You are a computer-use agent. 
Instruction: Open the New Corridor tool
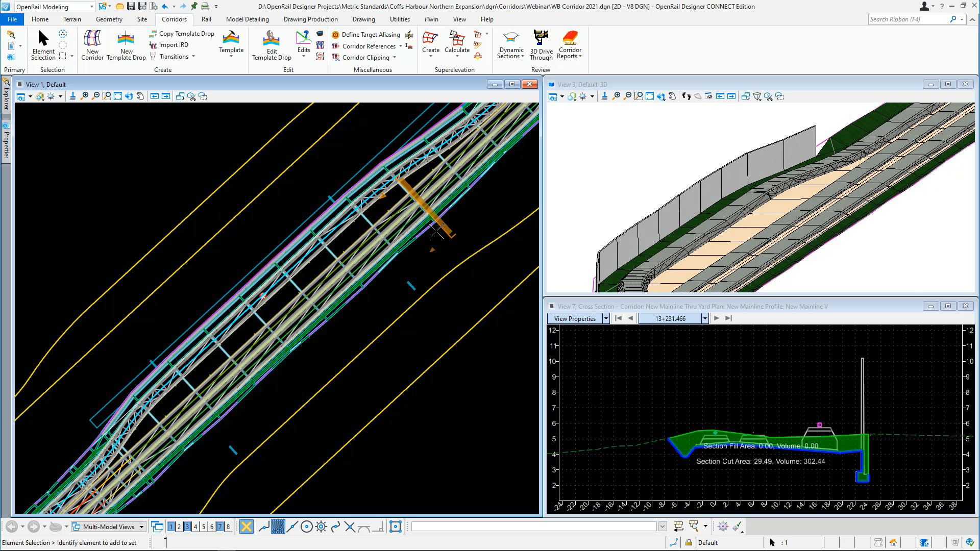point(92,44)
